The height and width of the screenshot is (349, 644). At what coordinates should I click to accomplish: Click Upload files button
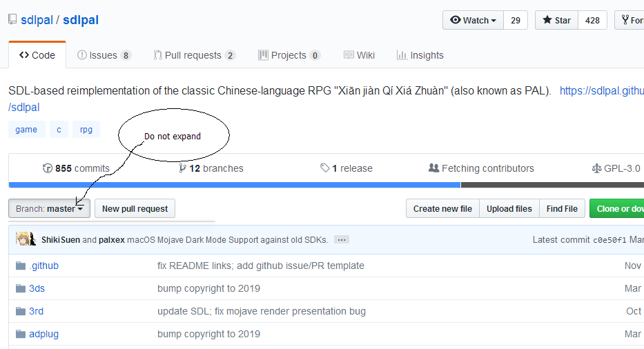[x=509, y=208]
